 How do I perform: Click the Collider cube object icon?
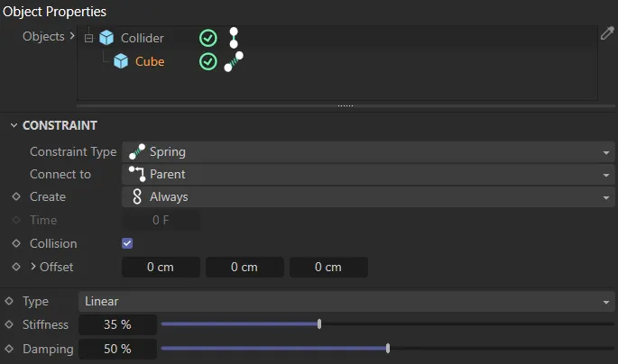point(107,38)
